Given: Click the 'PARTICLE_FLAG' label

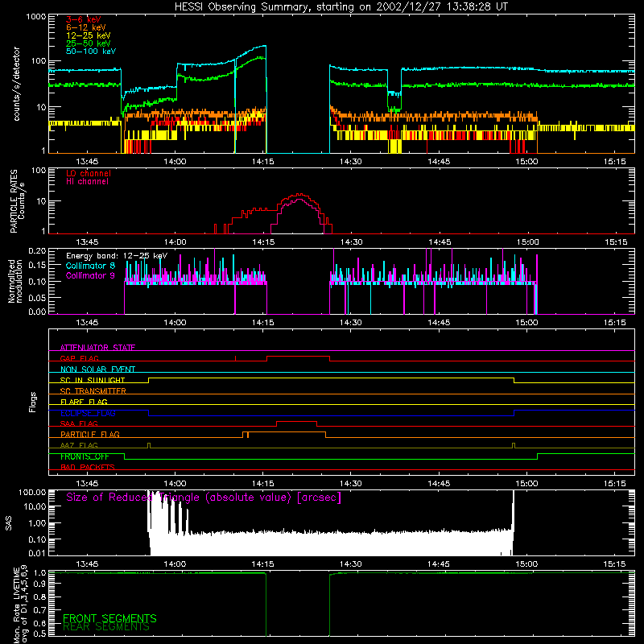Looking at the screenshot, I should pyautogui.click(x=90, y=434).
